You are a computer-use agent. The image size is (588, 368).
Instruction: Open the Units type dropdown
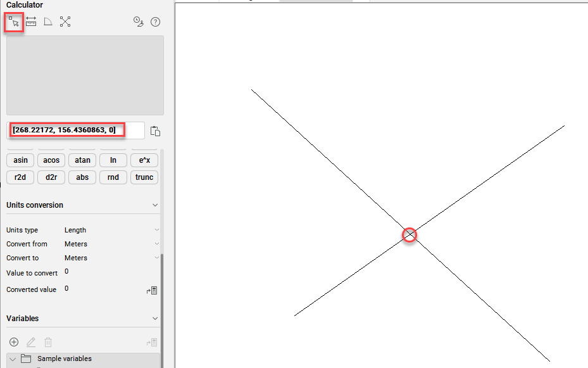111,230
